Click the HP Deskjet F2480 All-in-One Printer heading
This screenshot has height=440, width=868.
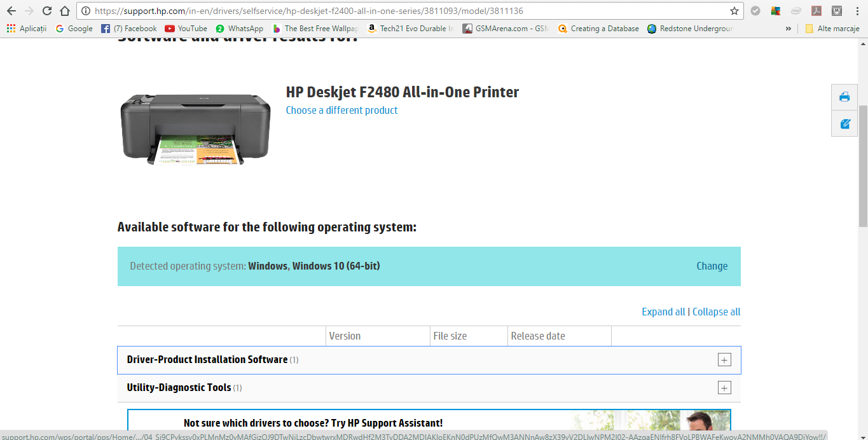pyautogui.click(x=403, y=92)
